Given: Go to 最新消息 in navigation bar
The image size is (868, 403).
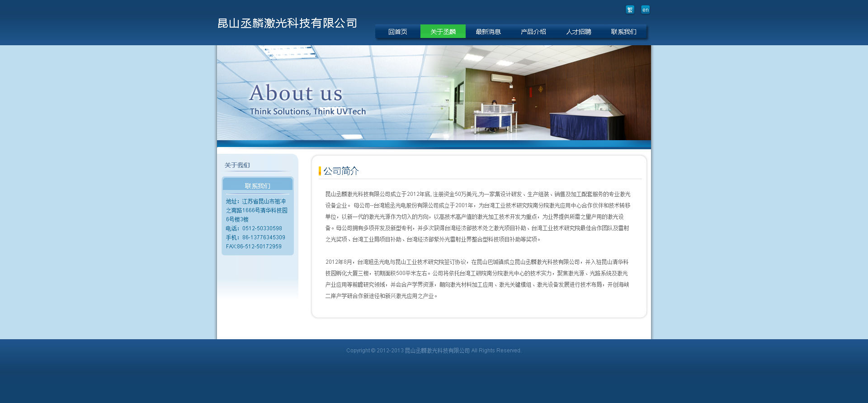Looking at the screenshot, I should (488, 32).
